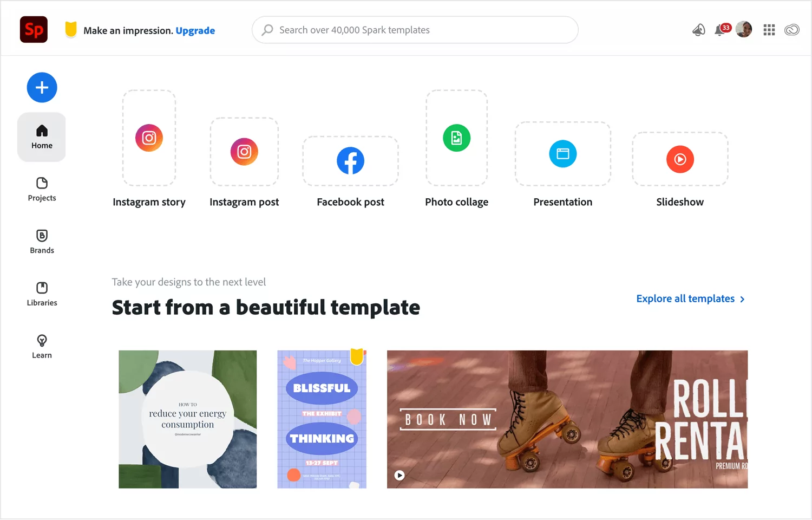Start a Photo collage project
The image size is (812, 520).
[456, 138]
